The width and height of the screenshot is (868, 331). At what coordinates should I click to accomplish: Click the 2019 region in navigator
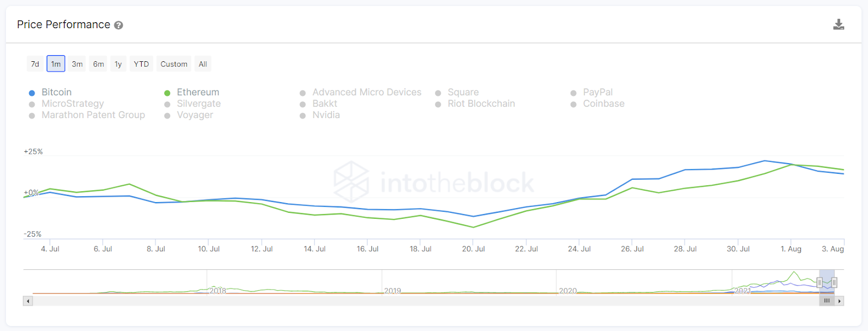[393, 291]
